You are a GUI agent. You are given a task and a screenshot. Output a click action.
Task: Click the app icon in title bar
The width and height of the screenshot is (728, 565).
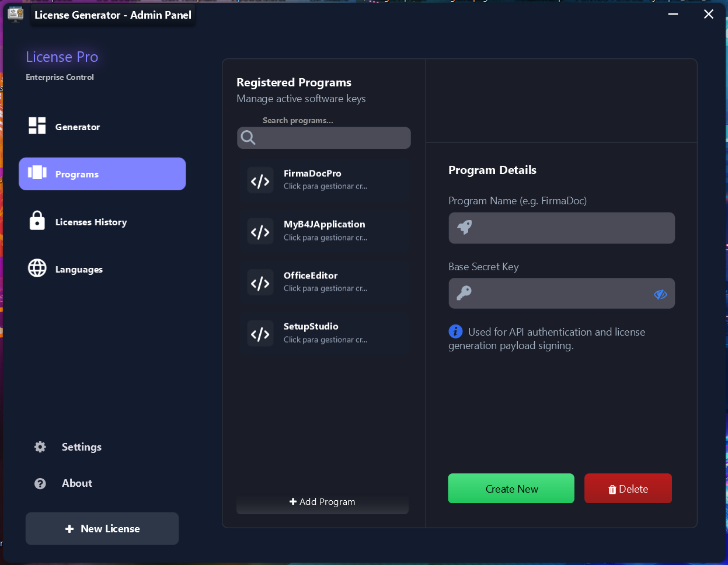click(x=15, y=14)
